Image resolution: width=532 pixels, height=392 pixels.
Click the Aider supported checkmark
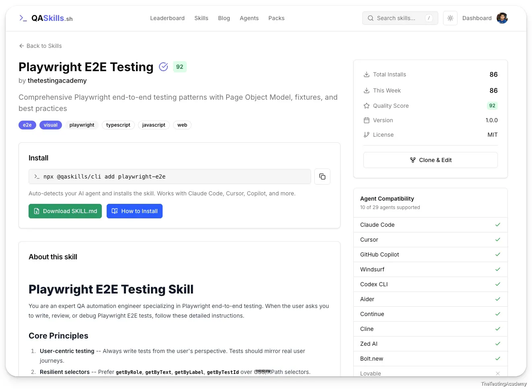[498, 299]
